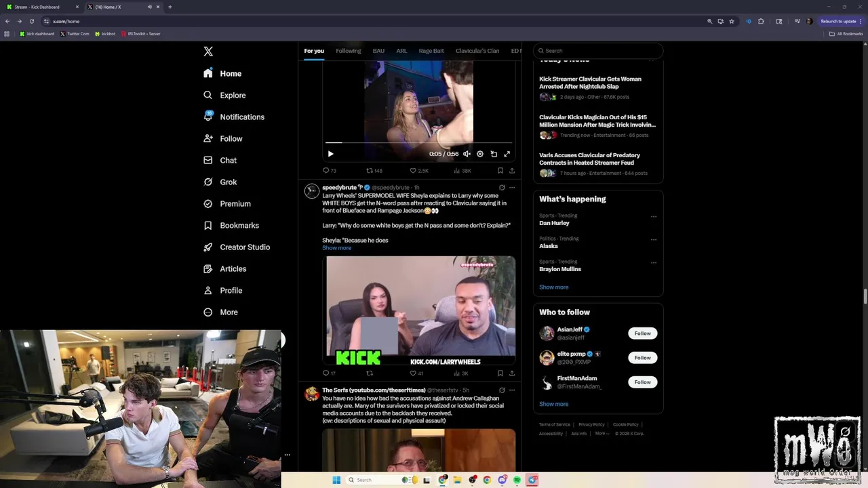The image size is (868, 488).
Task: Open Profile in the sidebar
Action: click(x=222, y=290)
